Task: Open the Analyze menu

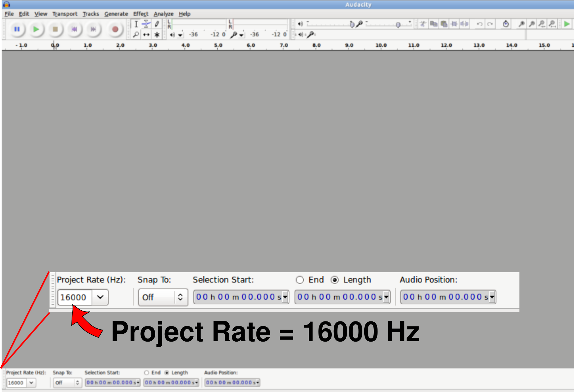Action: point(164,14)
